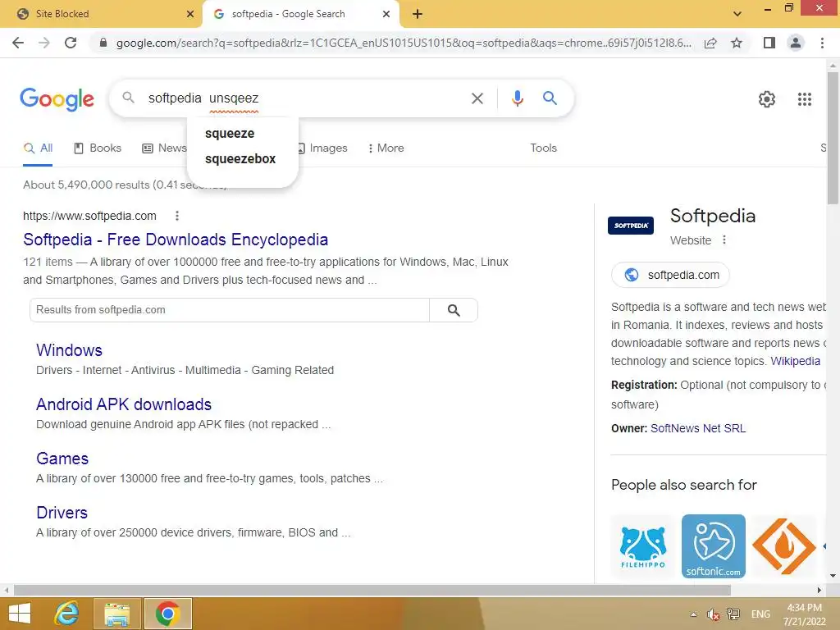The width and height of the screenshot is (840, 630).
Task: Open the Wikipedia link
Action: pos(796,361)
